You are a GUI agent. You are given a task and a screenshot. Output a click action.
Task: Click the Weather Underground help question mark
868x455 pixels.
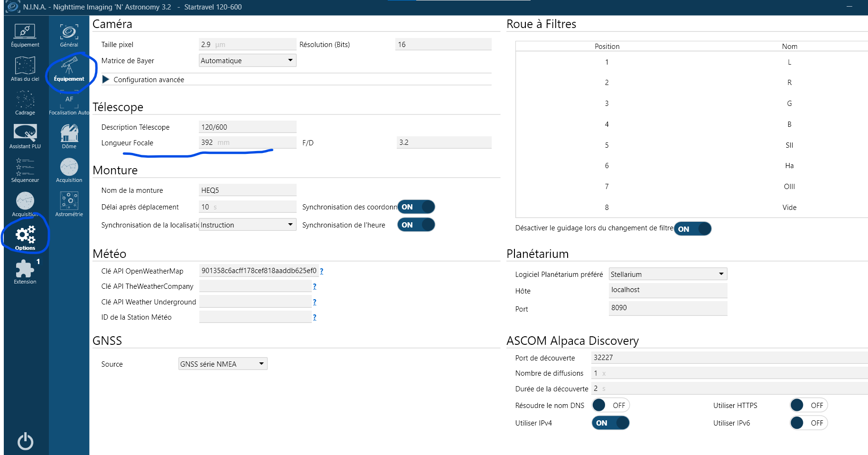(x=315, y=302)
